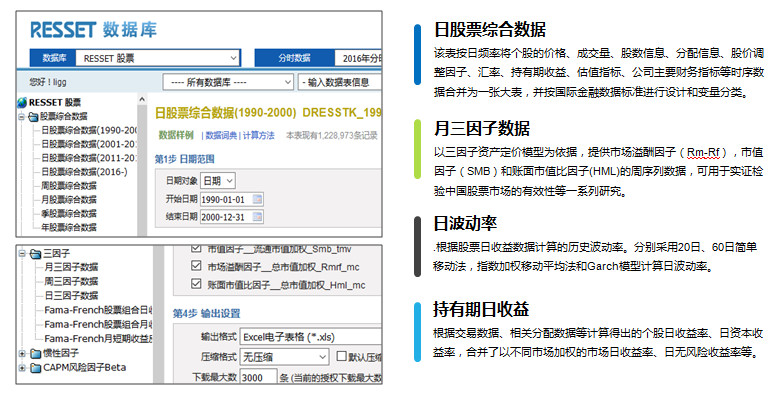
Task: Open the 数据词典 link
Action: 221,135
